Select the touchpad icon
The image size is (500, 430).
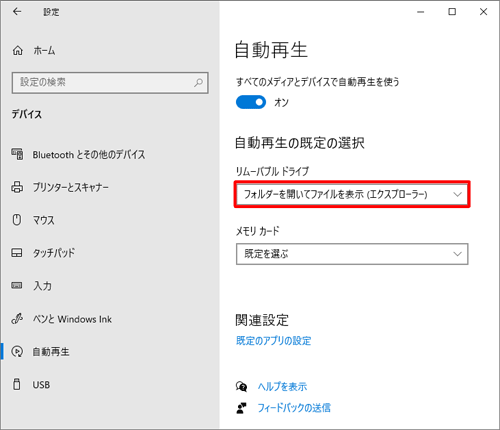click(x=17, y=253)
